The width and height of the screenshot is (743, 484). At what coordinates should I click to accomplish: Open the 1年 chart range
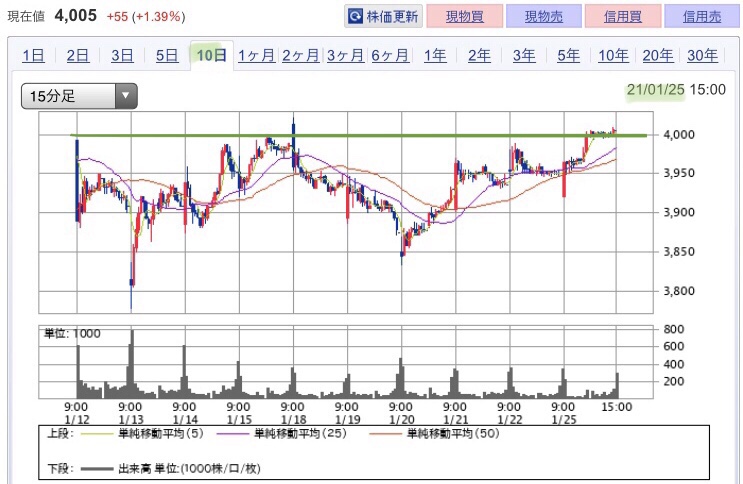(x=435, y=55)
